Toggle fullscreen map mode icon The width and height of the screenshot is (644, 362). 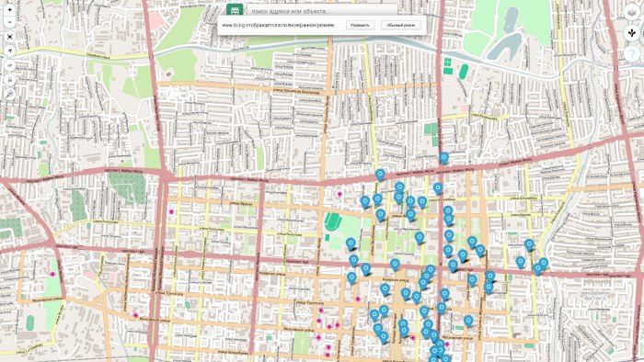[x=10, y=37]
